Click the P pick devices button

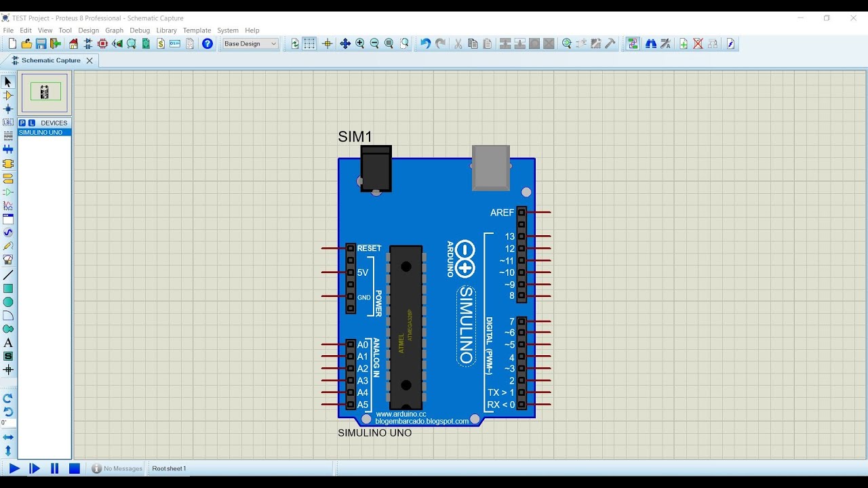pyautogui.click(x=22, y=123)
